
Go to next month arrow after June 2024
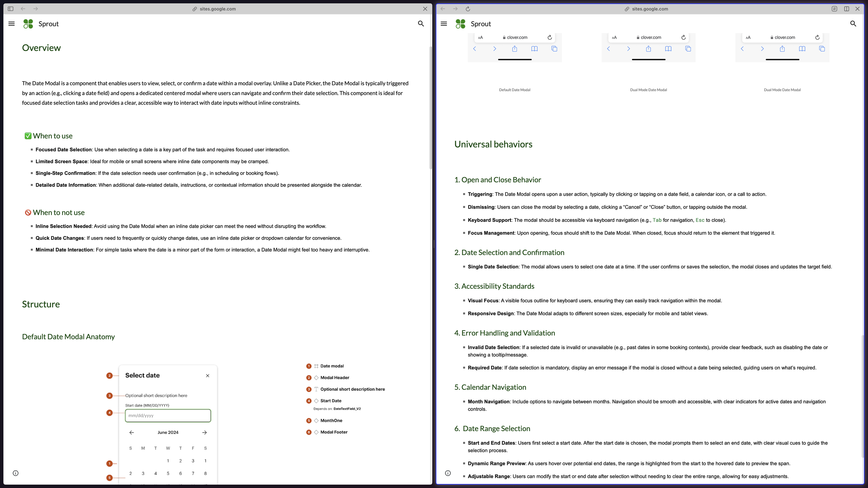(205, 432)
